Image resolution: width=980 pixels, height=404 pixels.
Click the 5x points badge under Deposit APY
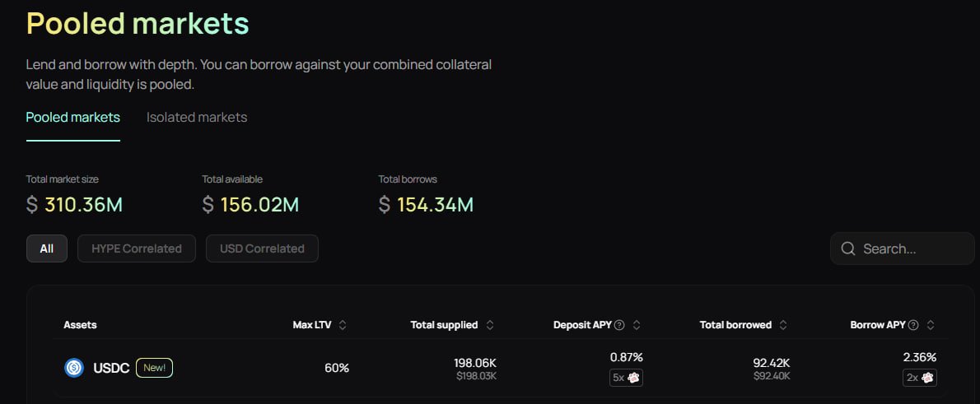[626, 378]
